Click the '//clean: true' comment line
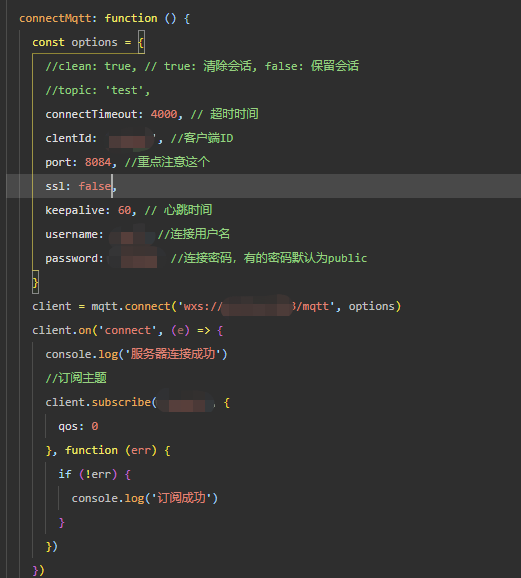 pos(202,66)
